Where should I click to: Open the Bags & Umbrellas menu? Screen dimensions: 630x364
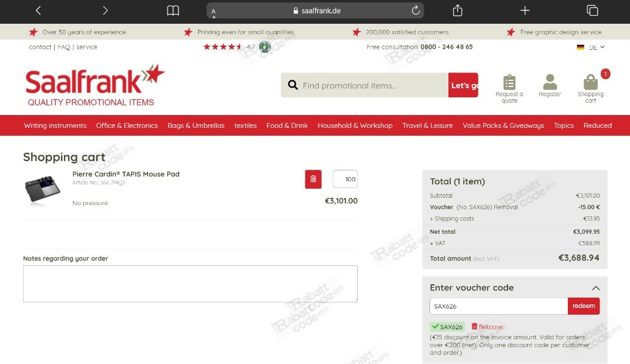tap(196, 125)
